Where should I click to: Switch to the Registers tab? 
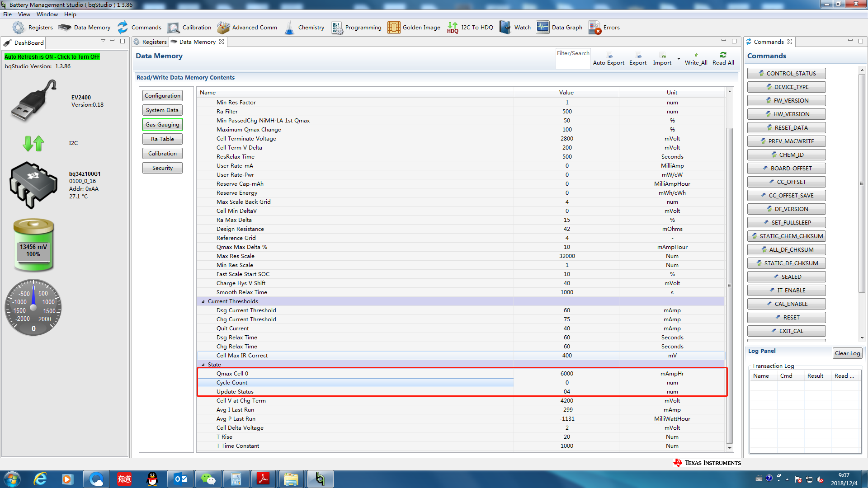151,42
